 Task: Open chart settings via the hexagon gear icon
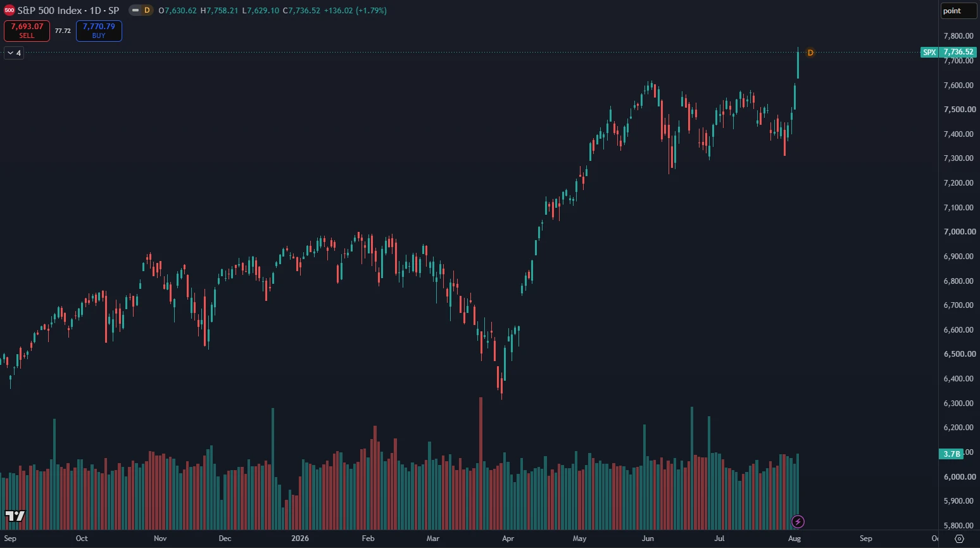959,538
